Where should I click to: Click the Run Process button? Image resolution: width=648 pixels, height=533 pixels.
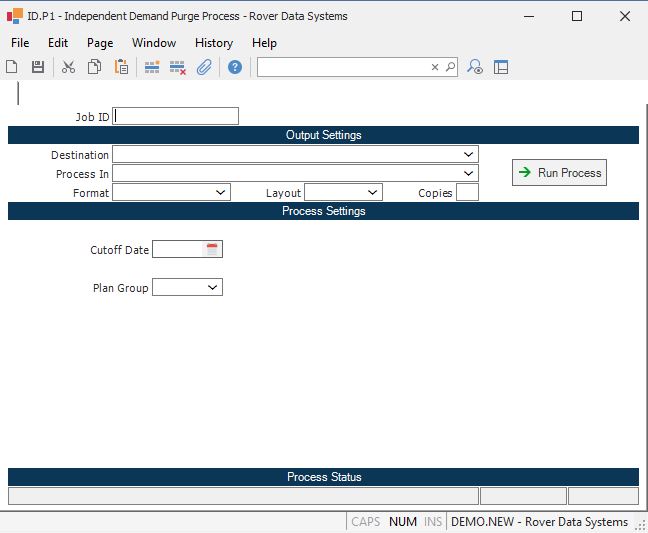coord(559,173)
